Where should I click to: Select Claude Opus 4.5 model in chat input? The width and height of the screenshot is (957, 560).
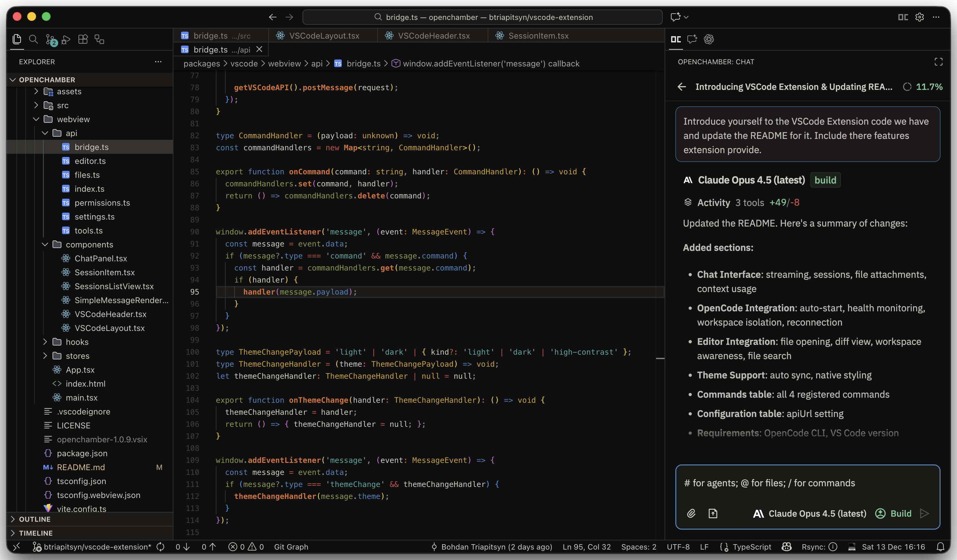[810, 513]
